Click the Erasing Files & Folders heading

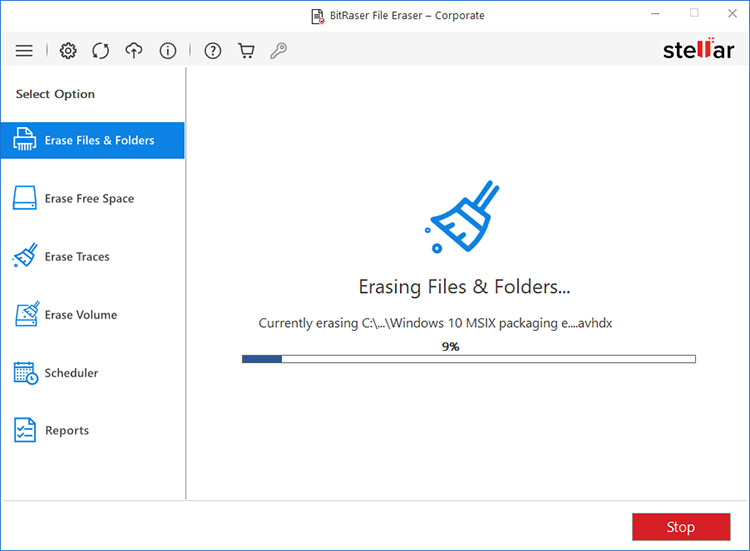464,287
